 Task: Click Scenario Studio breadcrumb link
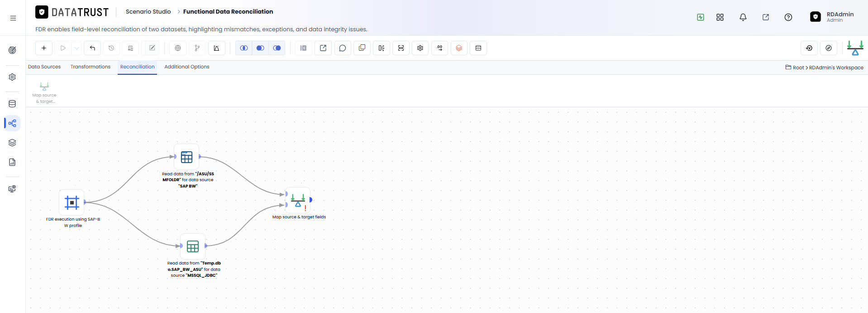148,12
